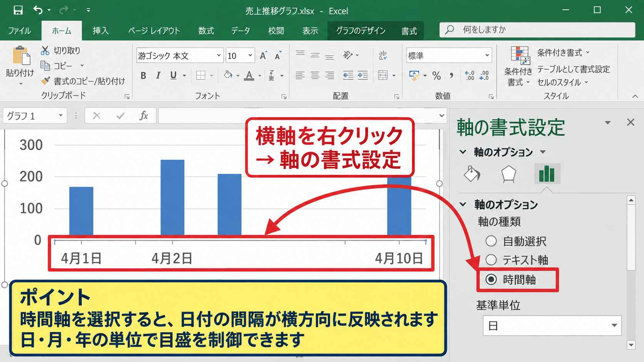Increase font size with large A icon
Screen dimensions: 644x362
click(x=263, y=56)
